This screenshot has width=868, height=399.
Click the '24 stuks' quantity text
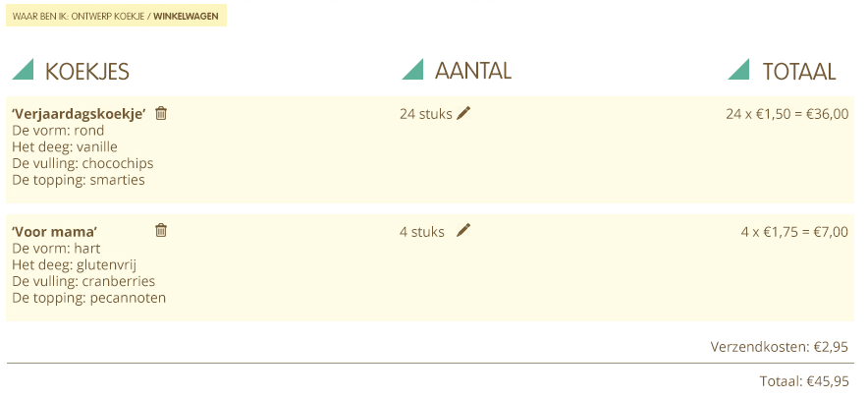pos(425,114)
